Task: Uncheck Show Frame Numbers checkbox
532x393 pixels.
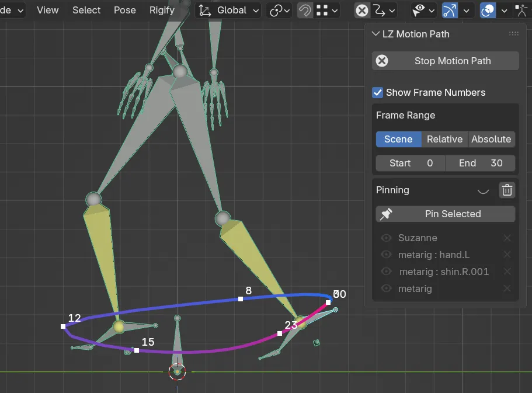Action: click(x=377, y=92)
